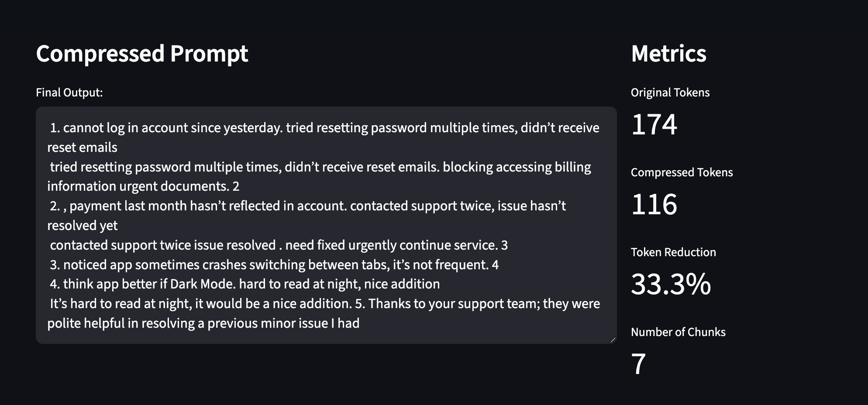Click the Number of Chunks label
The width and height of the screenshot is (868, 405).
(x=678, y=332)
